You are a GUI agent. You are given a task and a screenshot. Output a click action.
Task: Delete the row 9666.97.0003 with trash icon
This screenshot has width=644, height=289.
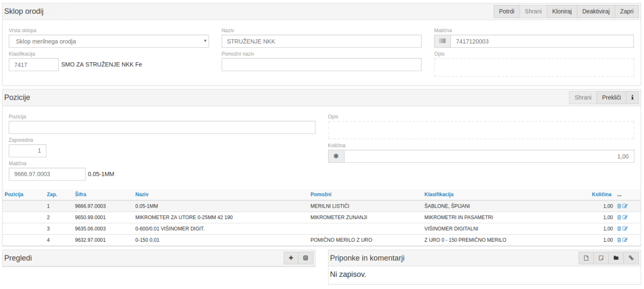(x=619, y=206)
